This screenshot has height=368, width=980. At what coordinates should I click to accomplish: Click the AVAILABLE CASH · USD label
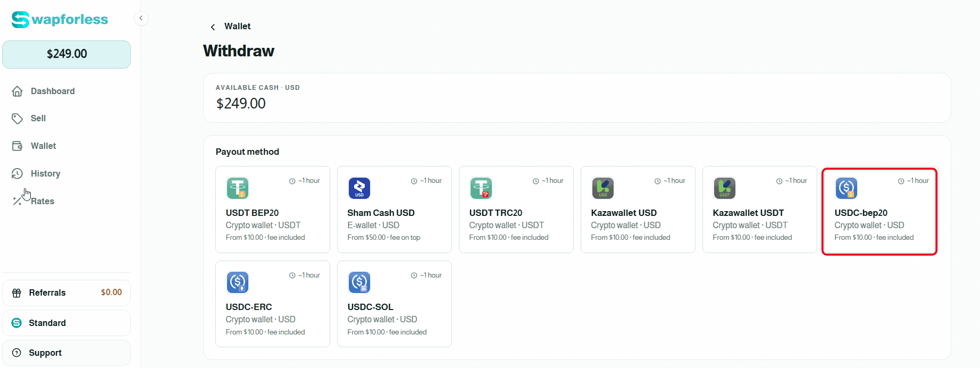(x=258, y=88)
